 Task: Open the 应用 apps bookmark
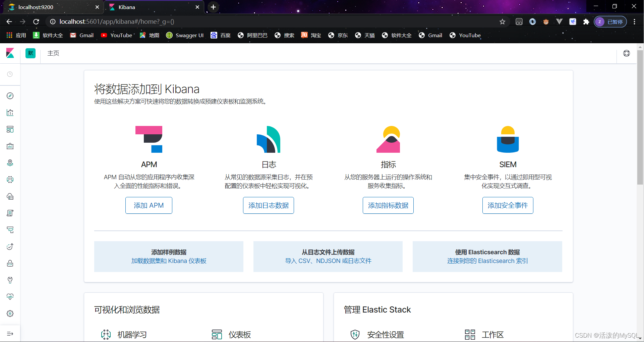[16, 35]
